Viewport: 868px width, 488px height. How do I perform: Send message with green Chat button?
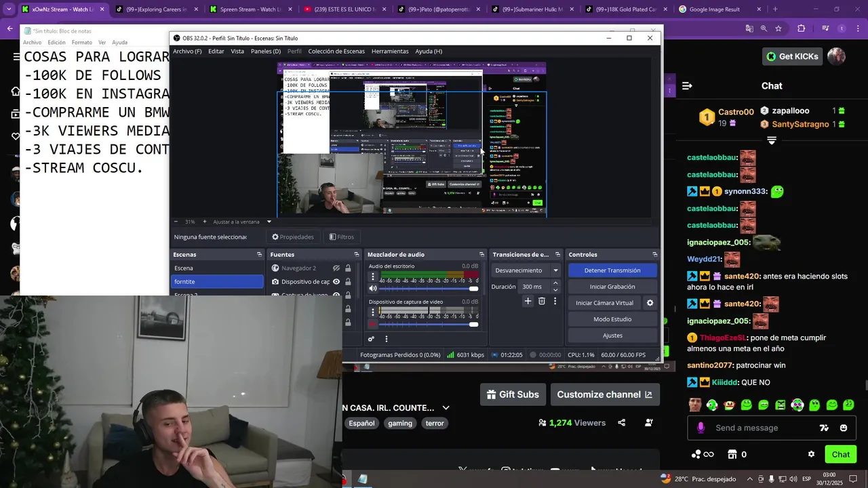(x=840, y=454)
